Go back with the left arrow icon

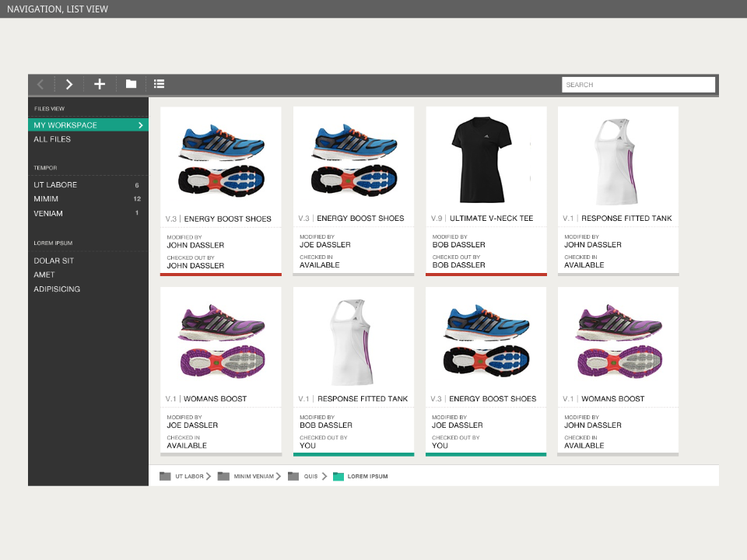40,84
